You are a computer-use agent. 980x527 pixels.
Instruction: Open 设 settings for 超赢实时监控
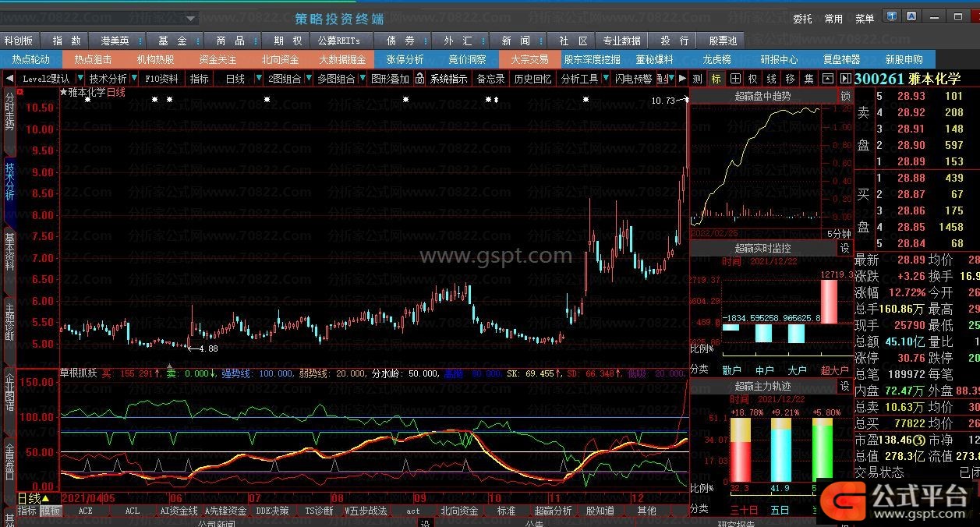[845, 248]
